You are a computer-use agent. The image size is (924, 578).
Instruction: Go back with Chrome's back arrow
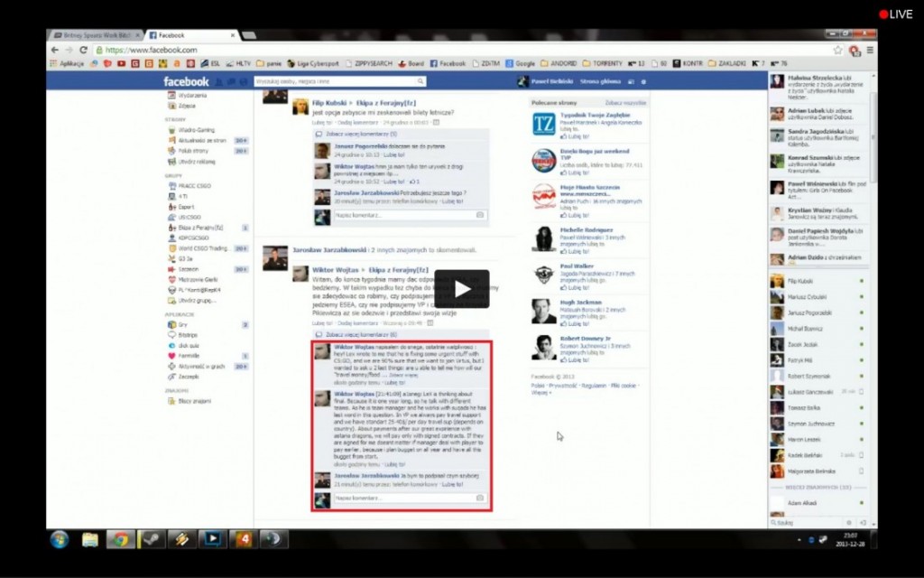coord(54,51)
